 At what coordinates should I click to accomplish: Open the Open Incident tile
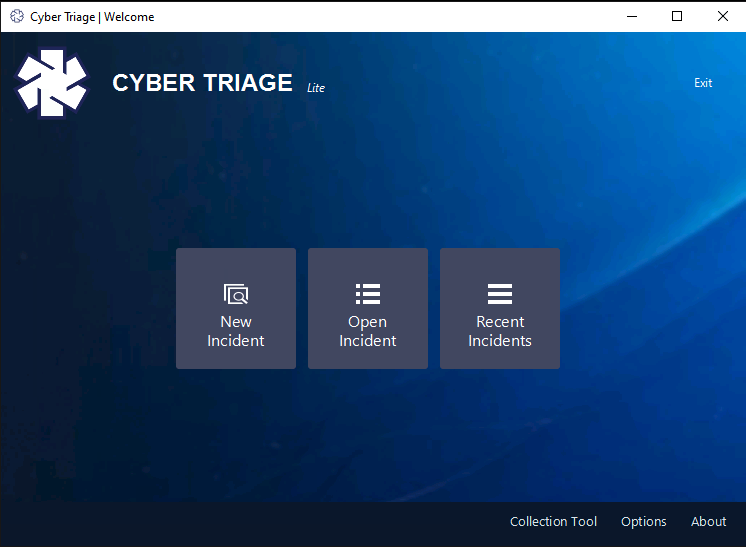368,308
